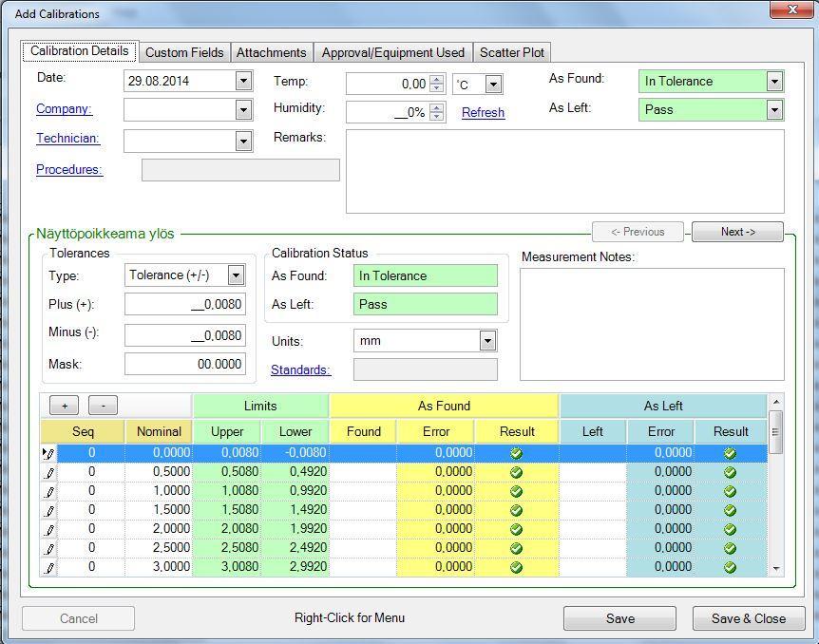Add a row with the + button

(65, 406)
